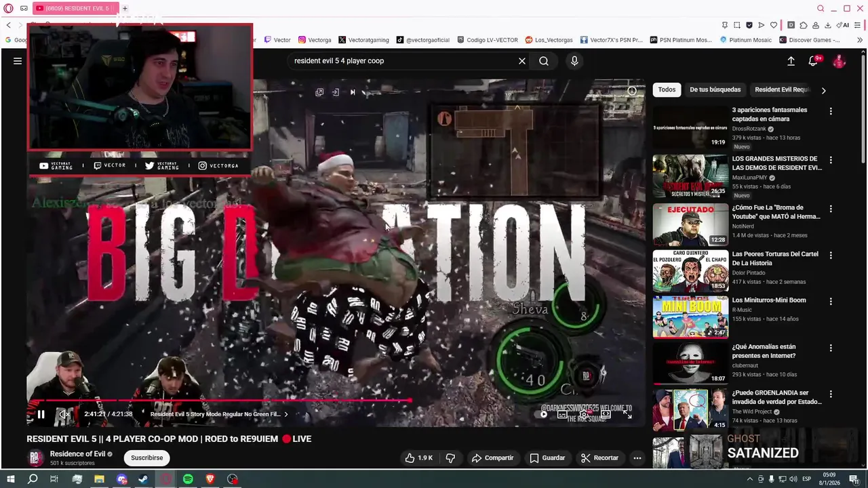Click the info card icon on video
Image resolution: width=868 pixels, height=488 pixels.
click(631, 91)
